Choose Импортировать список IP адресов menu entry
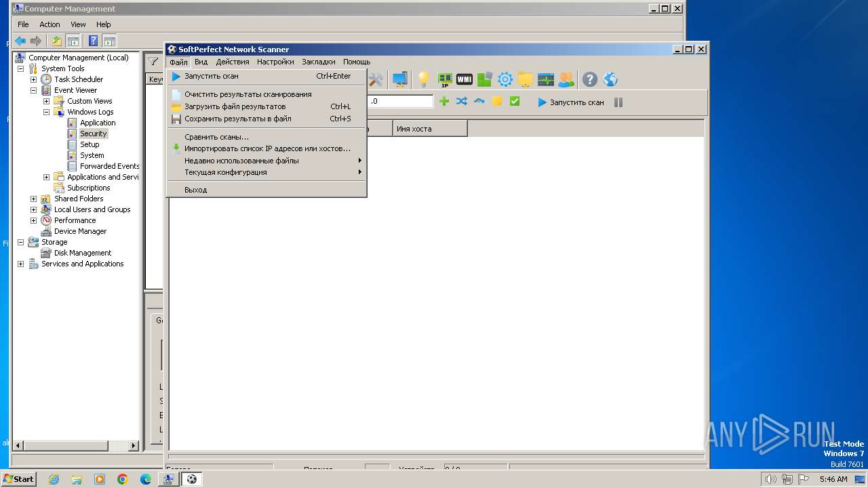 (x=267, y=148)
